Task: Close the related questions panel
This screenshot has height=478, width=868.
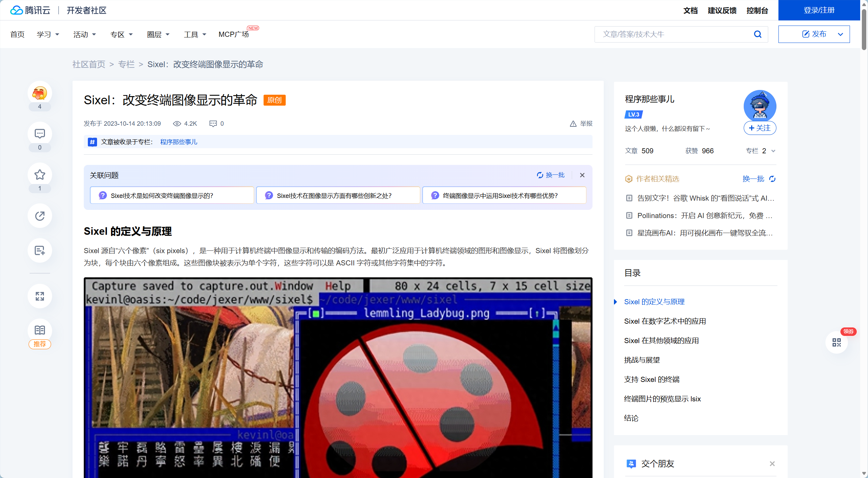Action: [582, 175]
